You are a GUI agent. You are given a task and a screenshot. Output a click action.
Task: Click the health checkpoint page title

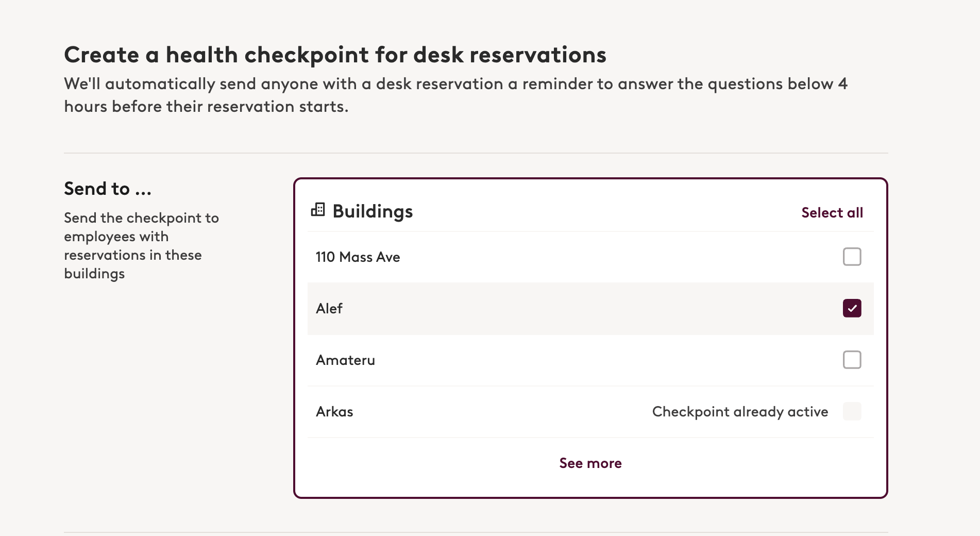point(335,55)
